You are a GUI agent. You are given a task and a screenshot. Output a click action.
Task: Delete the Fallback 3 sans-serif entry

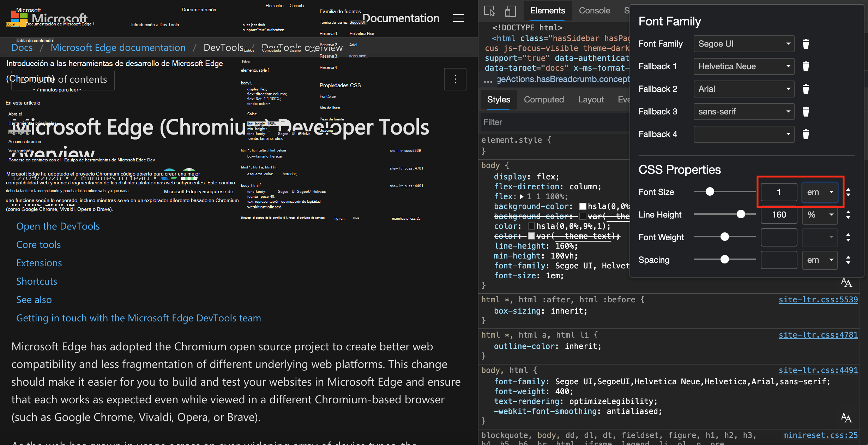[806, 112]
